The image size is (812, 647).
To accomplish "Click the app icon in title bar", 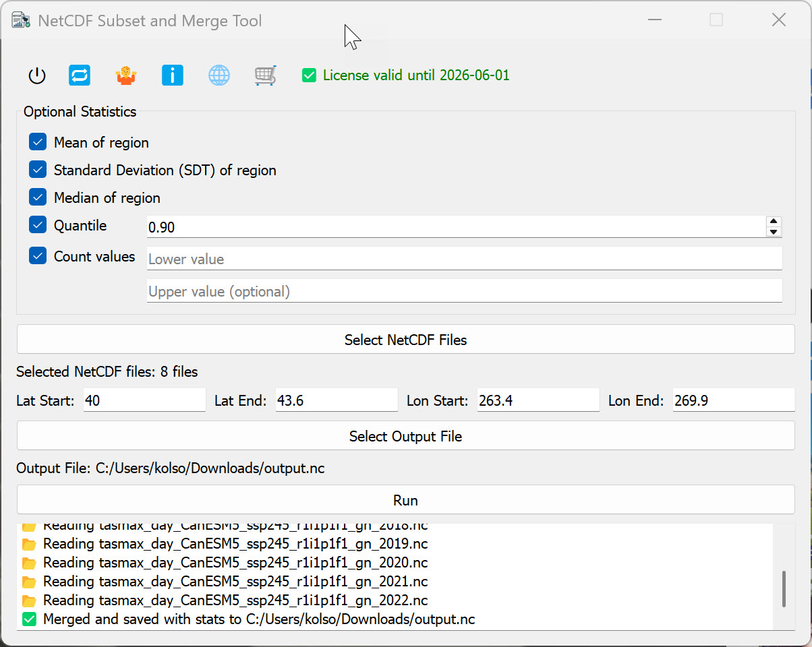I will 21,20.
